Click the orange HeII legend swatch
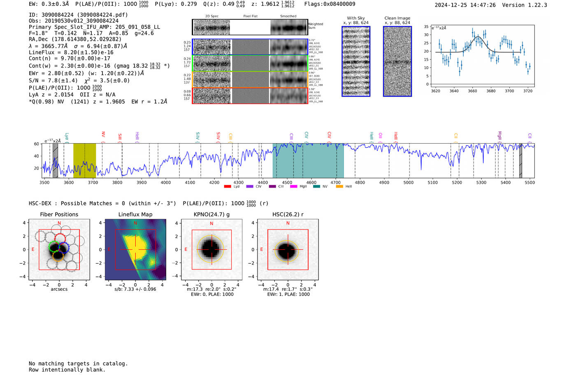The image size is (576, 392). 339,187
